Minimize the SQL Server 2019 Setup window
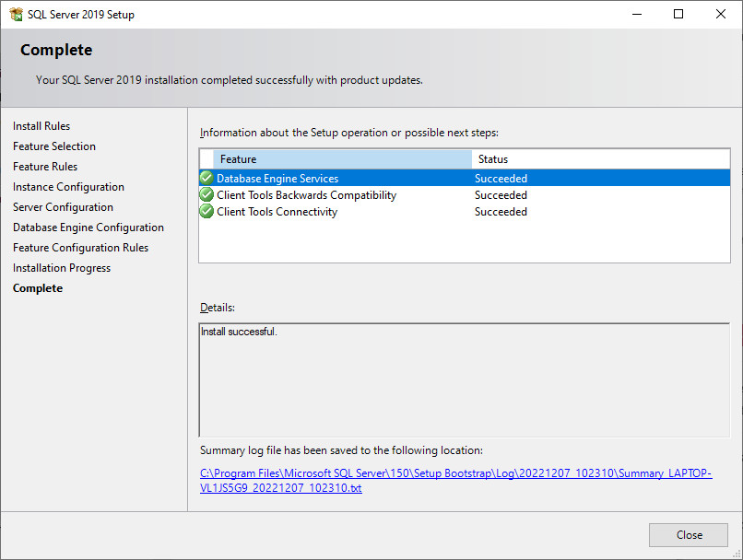The height and width of the screenshot is (560, 743). 637,14
